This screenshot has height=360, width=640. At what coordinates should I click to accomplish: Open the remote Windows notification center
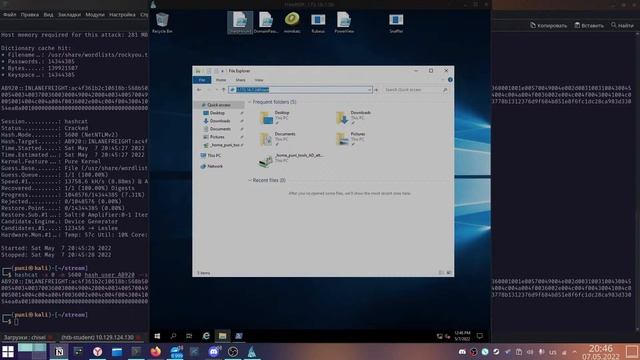click(x=480, y=336)
